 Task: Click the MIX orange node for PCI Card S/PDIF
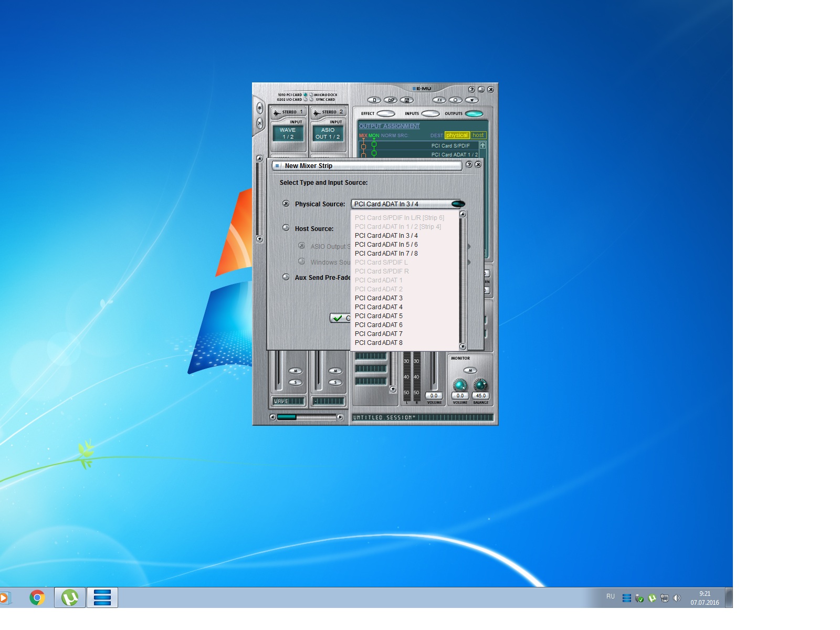pos(363,146)
